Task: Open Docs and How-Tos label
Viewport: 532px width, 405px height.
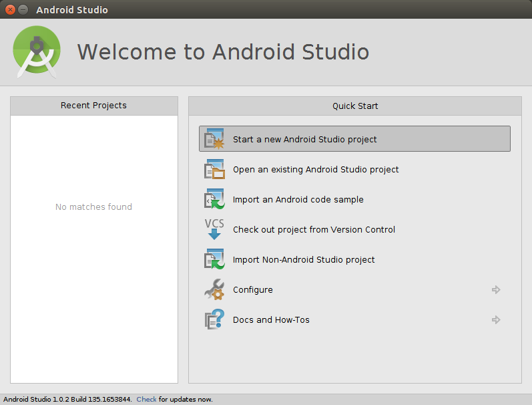Action: pyautogui.click(x=271, y=319)
